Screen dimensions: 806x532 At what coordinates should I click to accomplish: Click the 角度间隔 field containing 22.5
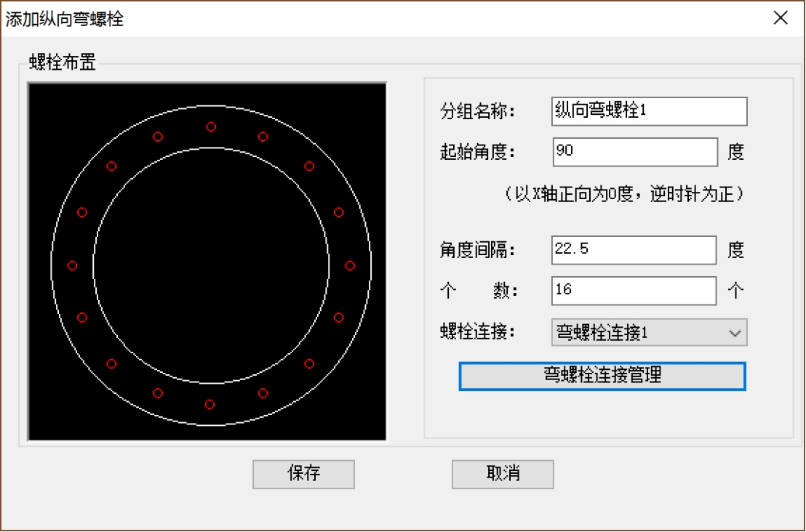(633, 250)
